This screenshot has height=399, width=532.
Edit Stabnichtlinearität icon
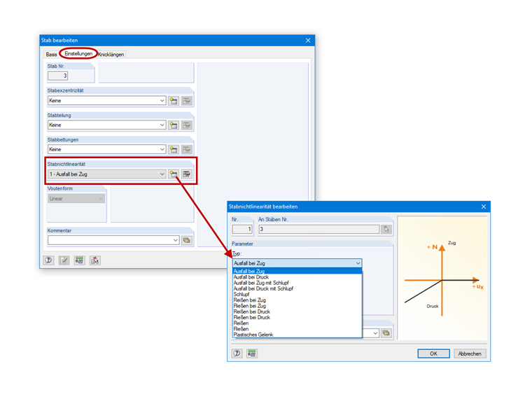pyautogui.click(x=187, y=174)
